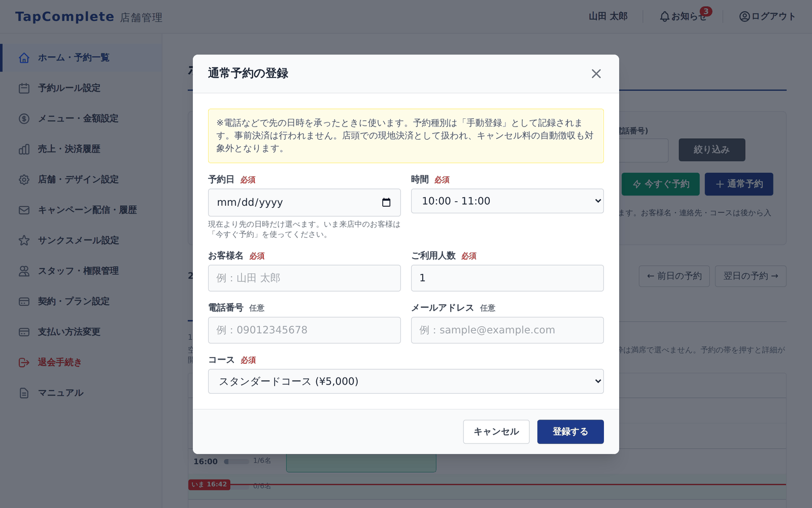The image size is (812, 508).
Task: Click the 通常予約 button behind dialog
Action: (x=739, y=184)
